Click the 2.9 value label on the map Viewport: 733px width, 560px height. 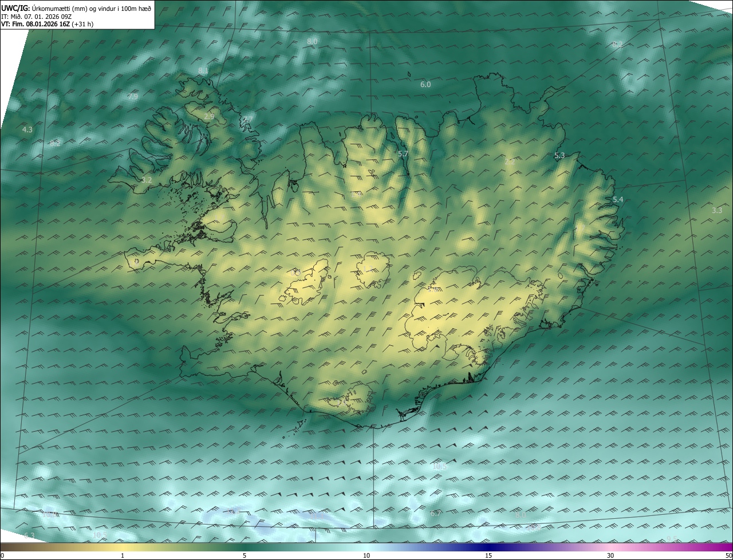[x=209, y=116]
